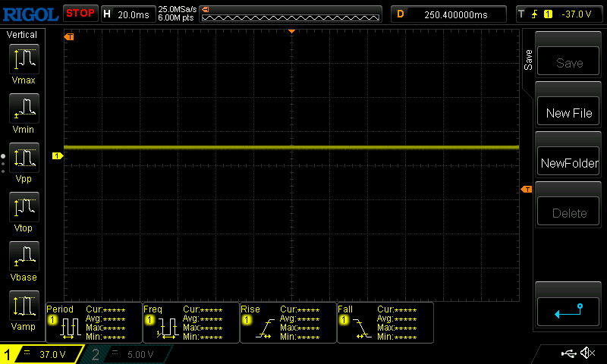The image size is (607, 364).
Task: Click the Period measurement readout box
Action: pyautogui.click(x=94, y=322)
